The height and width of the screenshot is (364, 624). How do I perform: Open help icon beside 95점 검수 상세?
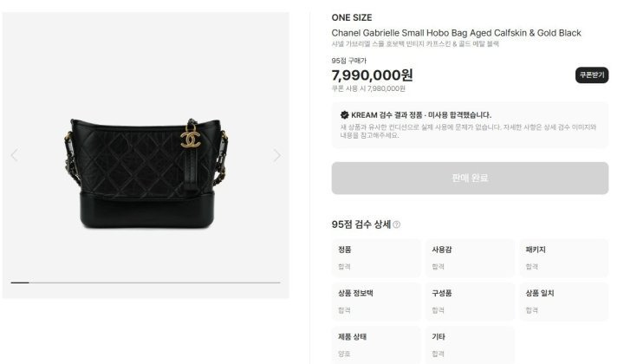pos(396,224)
